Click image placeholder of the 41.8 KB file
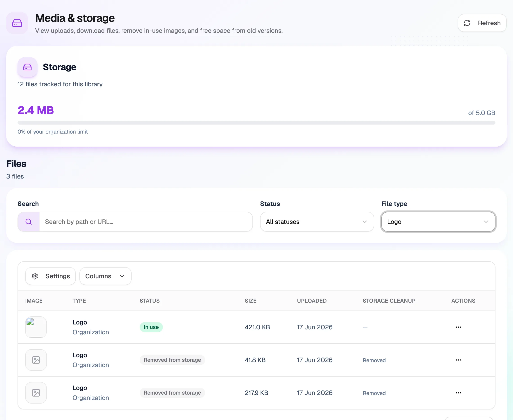This screenshot has width=513, height=420. pyautogui.click(x=36, y=360)
